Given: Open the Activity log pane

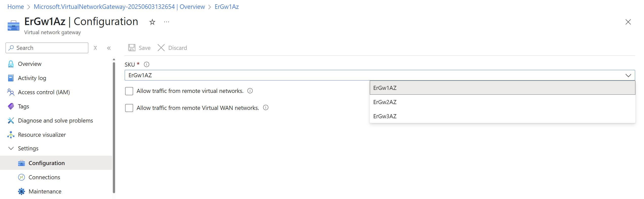Looking at the screenshot, I should coord(32,78).
